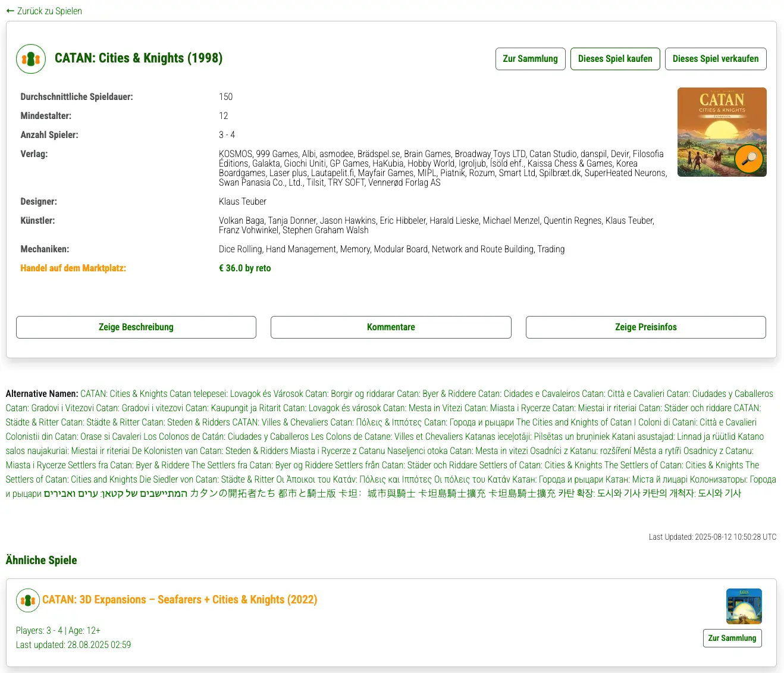The width and height of the screenshot is (784, 673).
Task: Click the meeple icon beside CATAN: Cities & Knights title
Action: (x=31, y=59)
